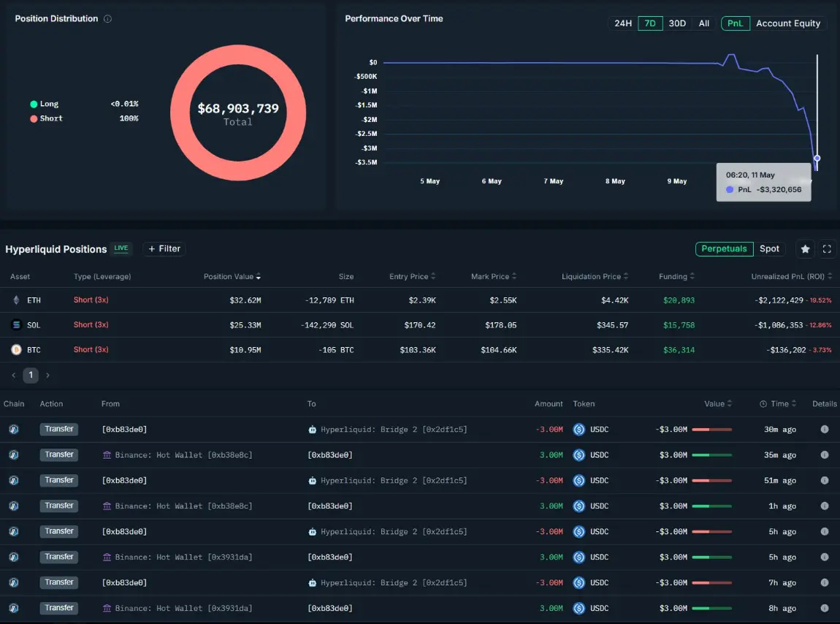840x624 pixels.
Task: Click the SOL asset icon
Action: click(16, 325)
